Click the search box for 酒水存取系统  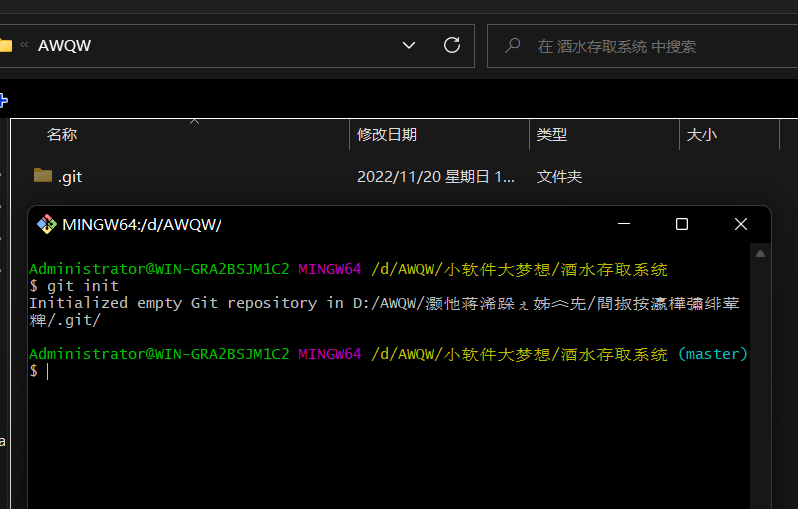point(642,46)
